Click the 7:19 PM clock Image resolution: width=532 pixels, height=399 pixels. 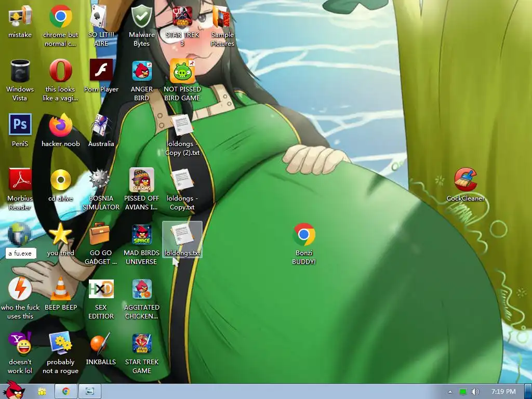tap(503, 392)
